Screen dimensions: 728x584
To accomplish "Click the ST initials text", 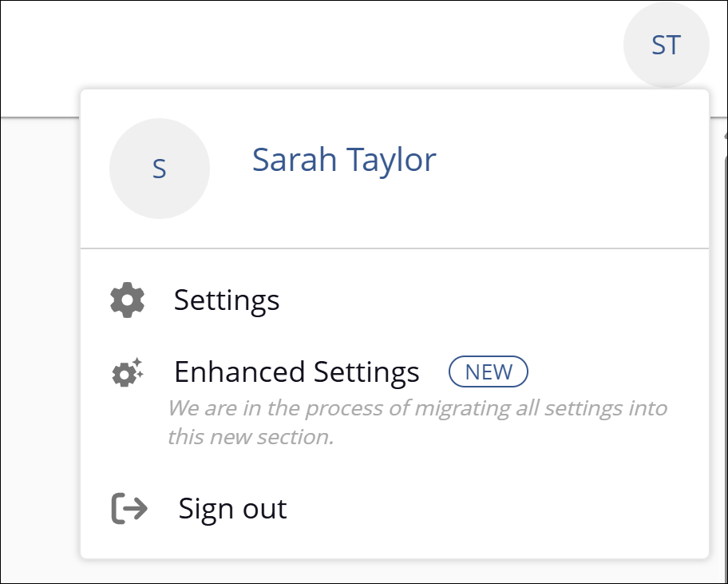I will 666,45.
